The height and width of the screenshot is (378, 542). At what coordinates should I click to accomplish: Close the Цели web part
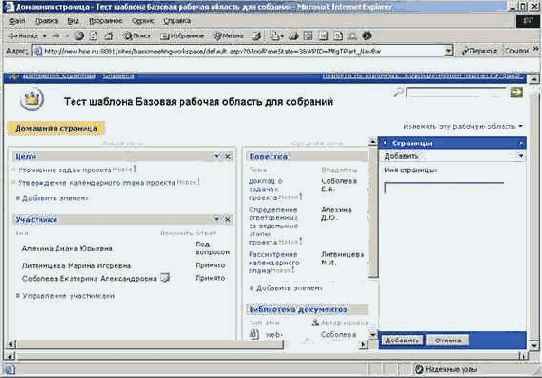[x=228, y=157]
